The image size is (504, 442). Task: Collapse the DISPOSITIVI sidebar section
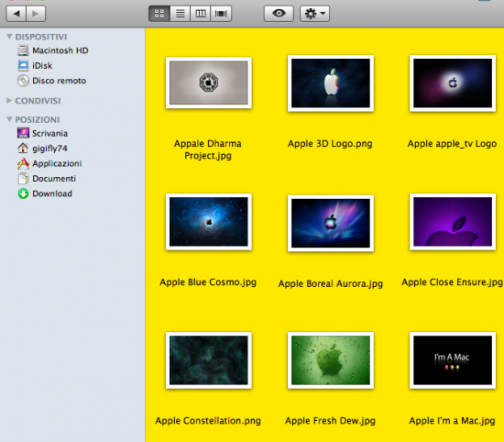[9, 37]
